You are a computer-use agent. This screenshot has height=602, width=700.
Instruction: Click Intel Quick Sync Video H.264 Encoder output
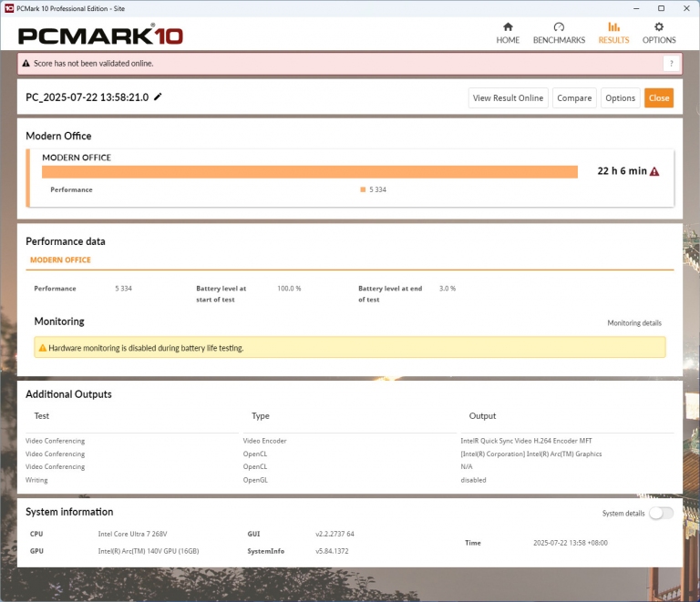[526, 441]
